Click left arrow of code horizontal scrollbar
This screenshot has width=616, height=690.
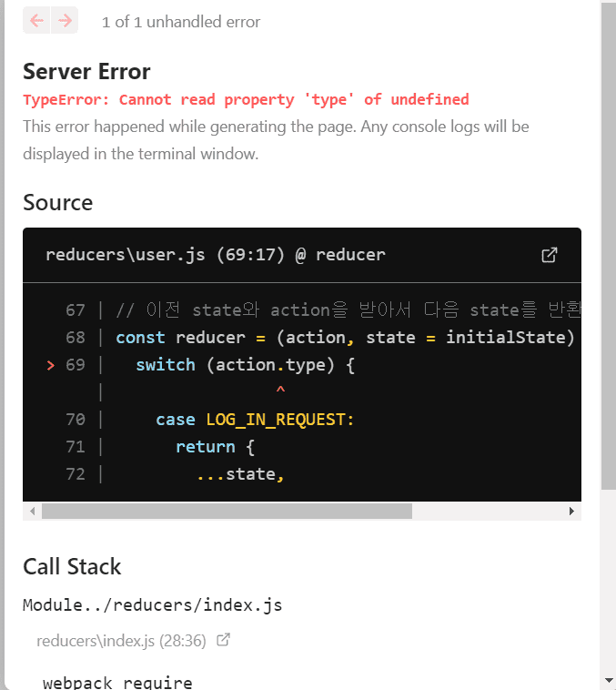(x=33, y=512)
